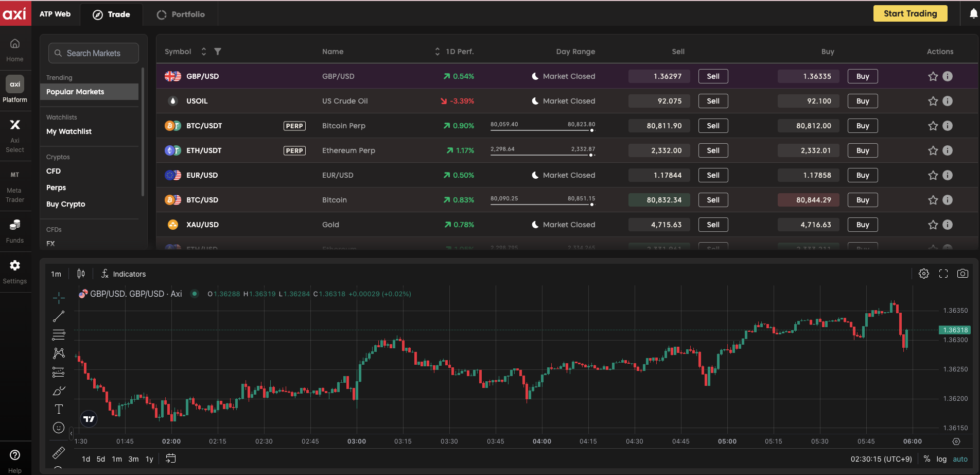This screenshot has width=980, height=475.
Task: Select Popular Markets category
Action: pyautogui.click(x=89, y=92)
